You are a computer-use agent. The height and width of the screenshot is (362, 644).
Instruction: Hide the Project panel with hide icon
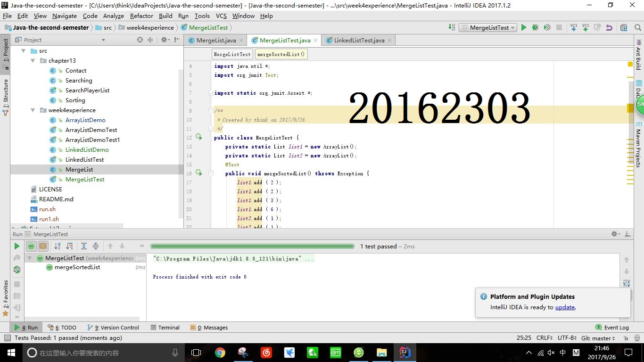(176, 40)
